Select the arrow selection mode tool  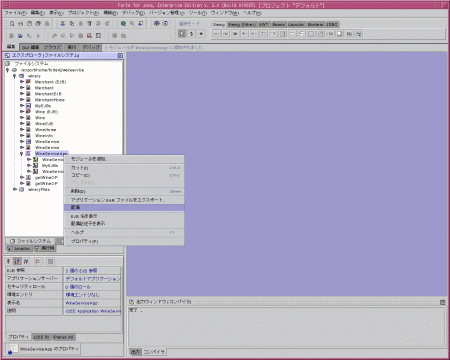click(182, 34)
